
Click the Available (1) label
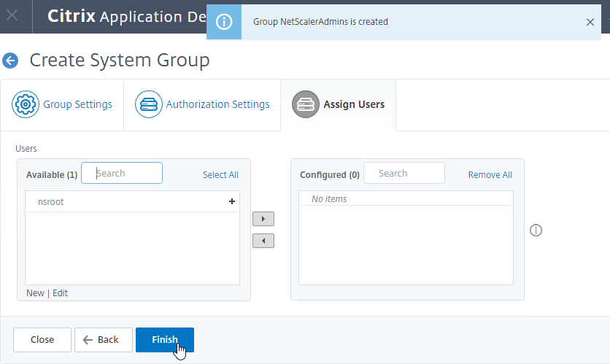(x=52, y=175)
